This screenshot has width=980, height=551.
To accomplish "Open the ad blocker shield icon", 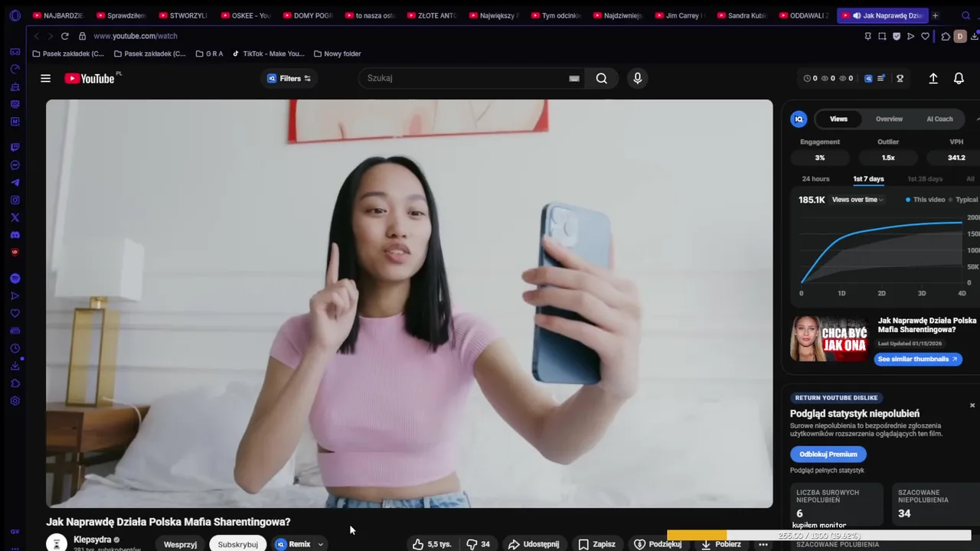I will (897, 36).
